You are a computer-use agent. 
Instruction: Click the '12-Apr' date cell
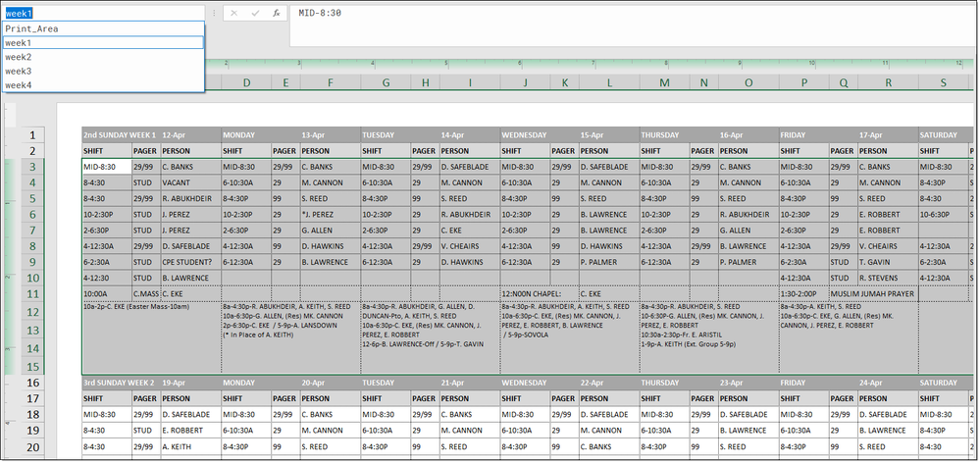tap(190, 135)
